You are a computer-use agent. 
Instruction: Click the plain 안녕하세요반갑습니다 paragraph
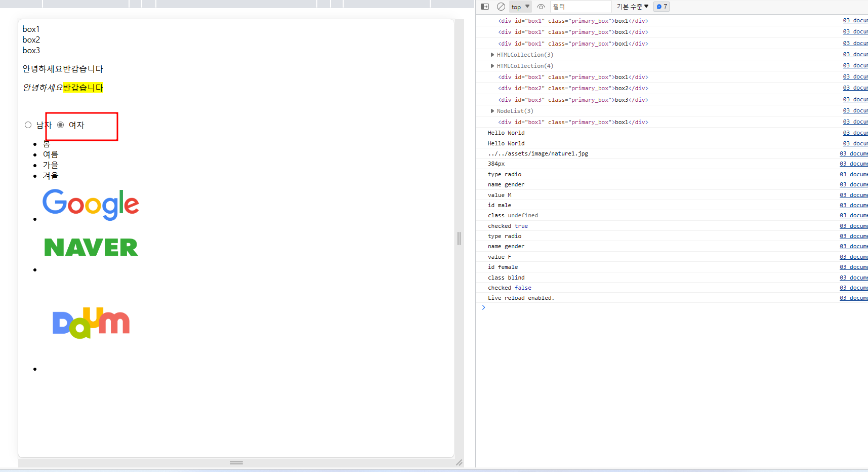tap(63, 69)
